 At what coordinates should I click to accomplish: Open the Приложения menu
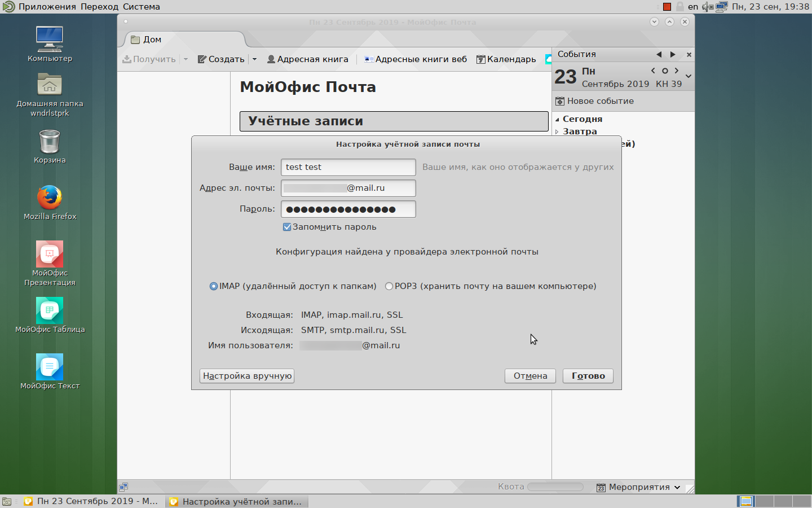(47, 7)
